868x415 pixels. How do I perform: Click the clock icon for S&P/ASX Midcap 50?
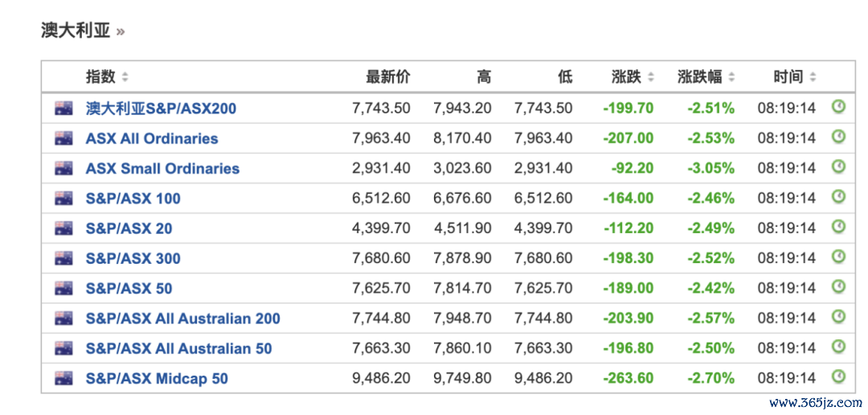pyautogui.click(x=838, y=376)
